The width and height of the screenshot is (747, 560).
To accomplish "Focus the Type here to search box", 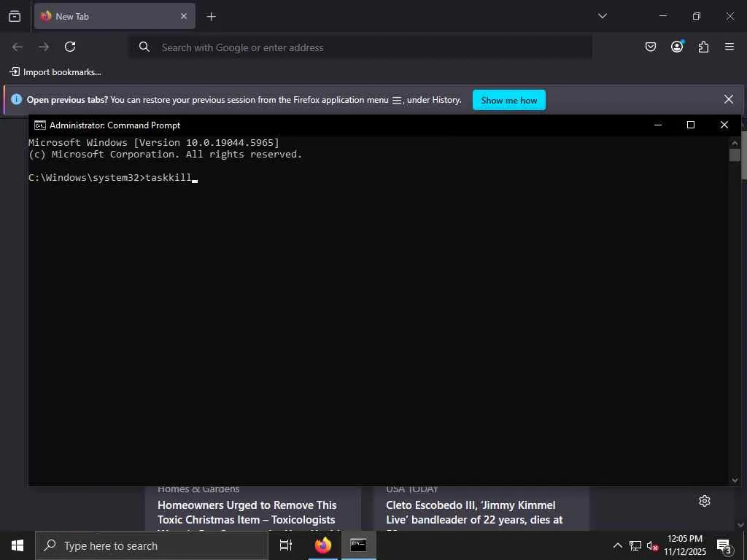I will coord(152,545).
